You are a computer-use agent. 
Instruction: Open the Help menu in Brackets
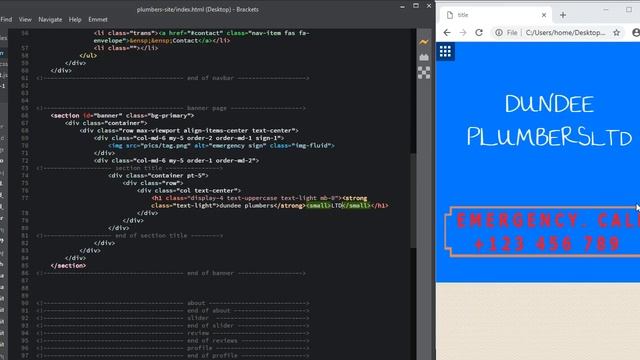tap(75, 19)
